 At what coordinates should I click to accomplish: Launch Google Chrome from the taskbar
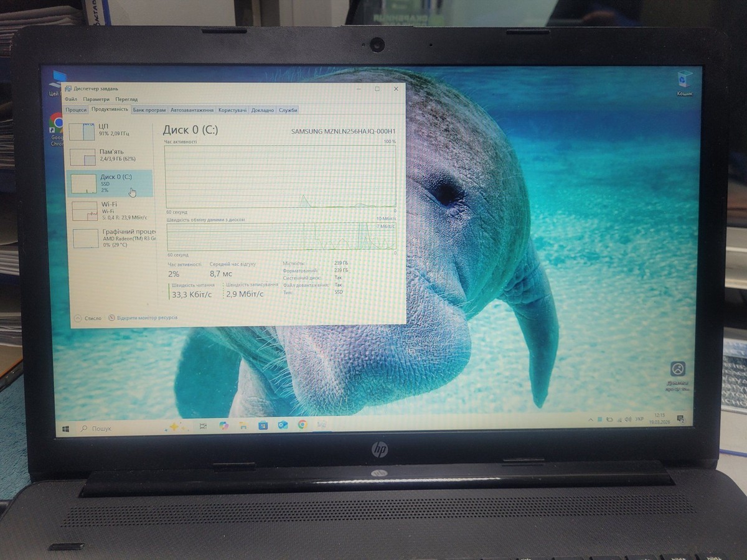coord(302,425)
